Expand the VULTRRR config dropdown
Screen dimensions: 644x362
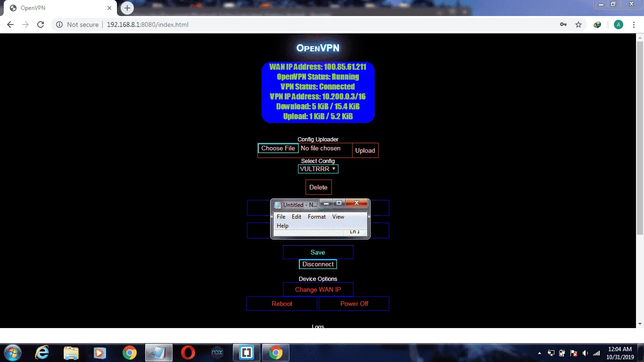pos(318,169)
